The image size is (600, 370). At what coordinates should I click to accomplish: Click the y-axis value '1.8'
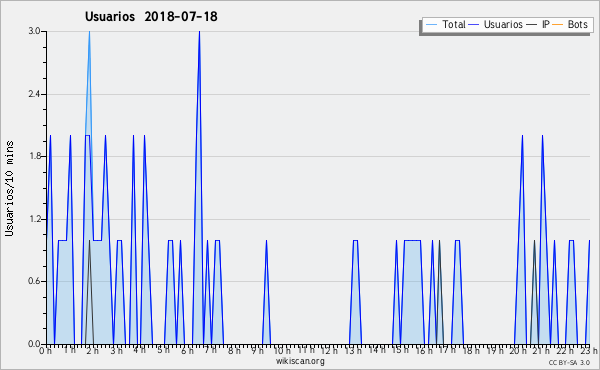click(34, 156)
